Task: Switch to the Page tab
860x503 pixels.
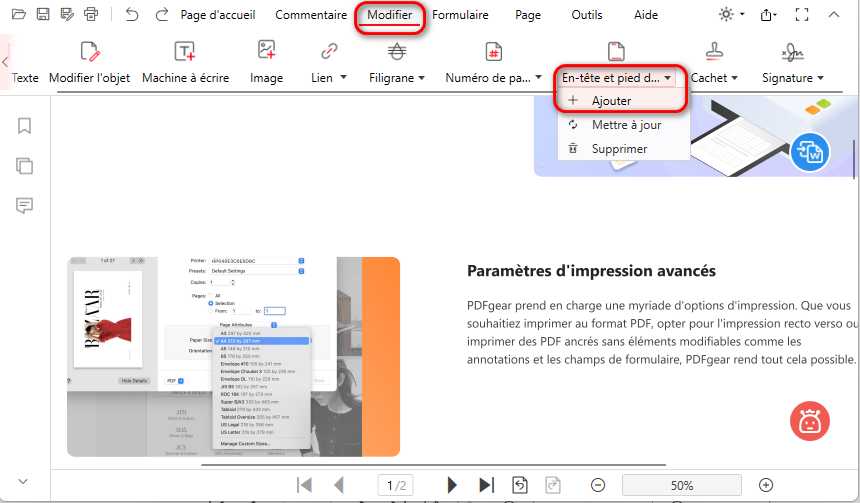Action: click(x=528, y=15)
